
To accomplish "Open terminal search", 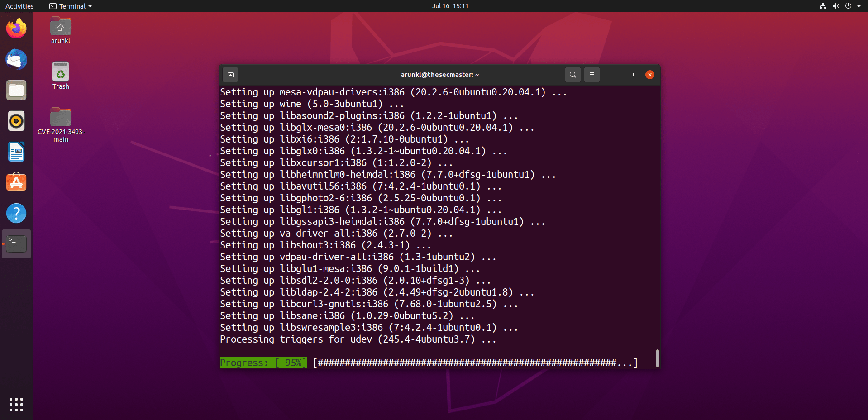I will click(572, 75).
